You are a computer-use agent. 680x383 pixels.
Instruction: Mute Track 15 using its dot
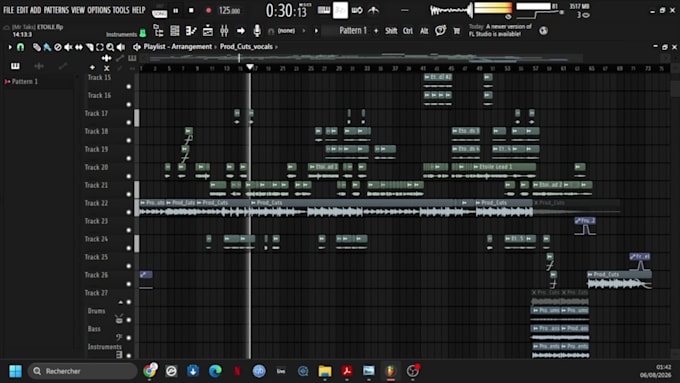pyautogui.click(x=129, y=86)
